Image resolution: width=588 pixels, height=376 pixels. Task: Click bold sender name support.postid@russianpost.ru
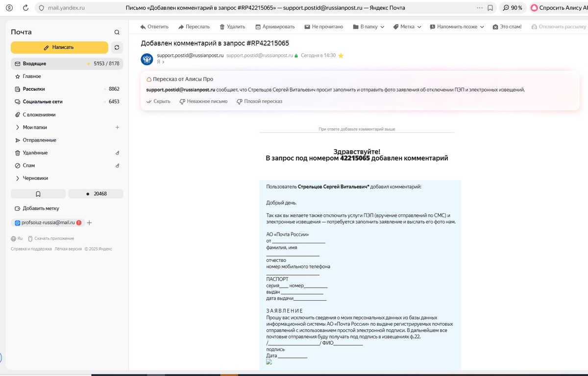[190, 56]
